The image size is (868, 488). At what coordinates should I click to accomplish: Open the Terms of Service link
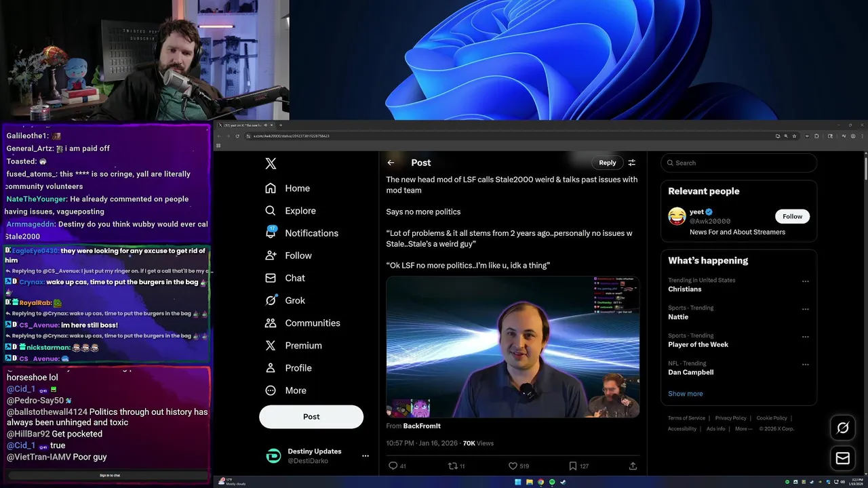[x=686, y=418]
